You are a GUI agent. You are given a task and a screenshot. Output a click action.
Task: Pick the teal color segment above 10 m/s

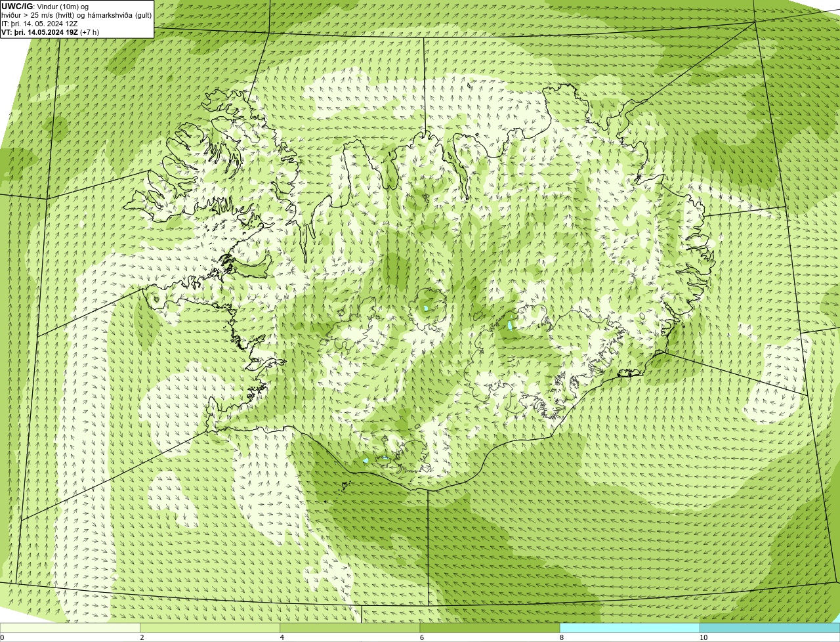[770, 628]
